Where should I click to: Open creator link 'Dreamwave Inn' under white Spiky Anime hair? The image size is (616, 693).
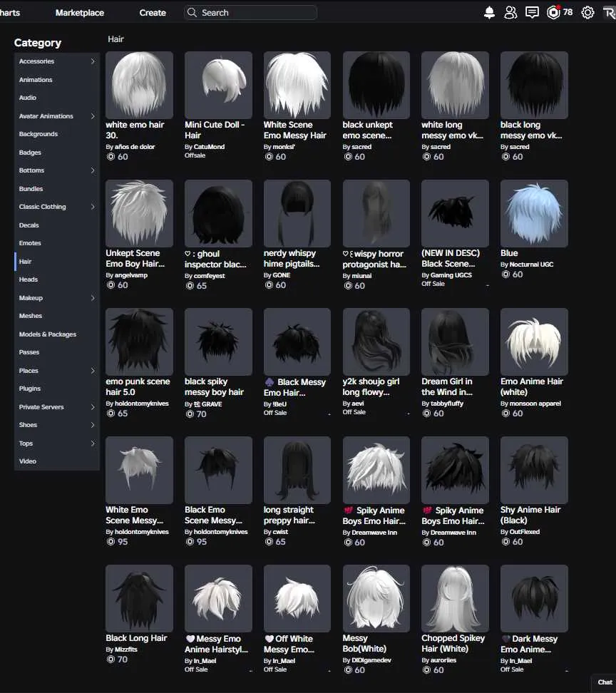(374, 533)
